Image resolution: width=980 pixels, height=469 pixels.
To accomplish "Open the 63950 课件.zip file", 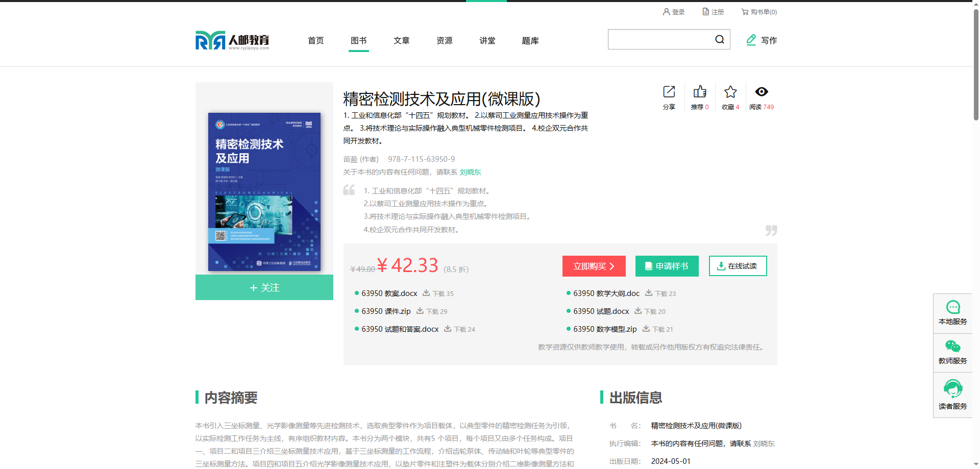I will [x=386, y=311].
